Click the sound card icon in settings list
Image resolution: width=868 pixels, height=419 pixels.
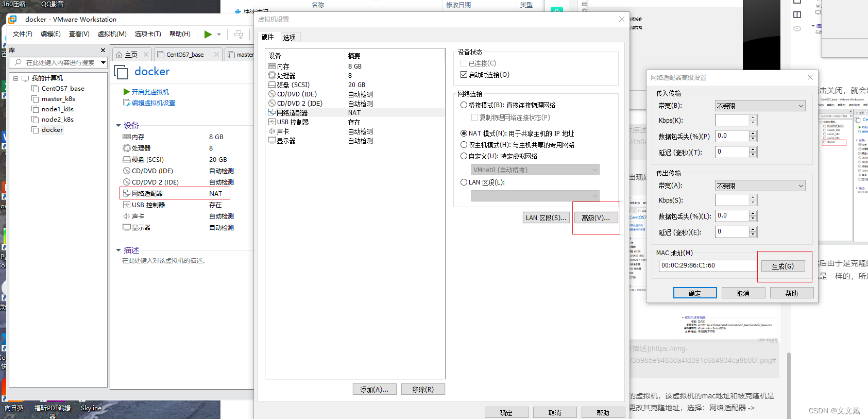click(272, 131)
